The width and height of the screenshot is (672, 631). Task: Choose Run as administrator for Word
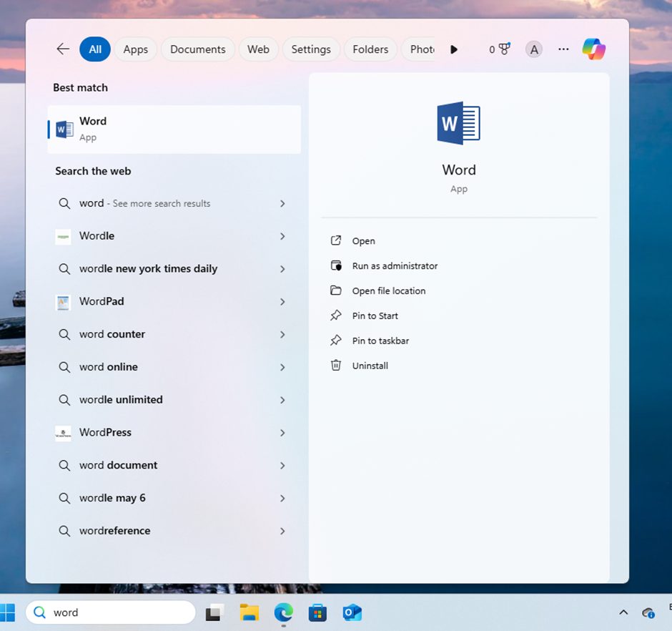pos(395,266)
